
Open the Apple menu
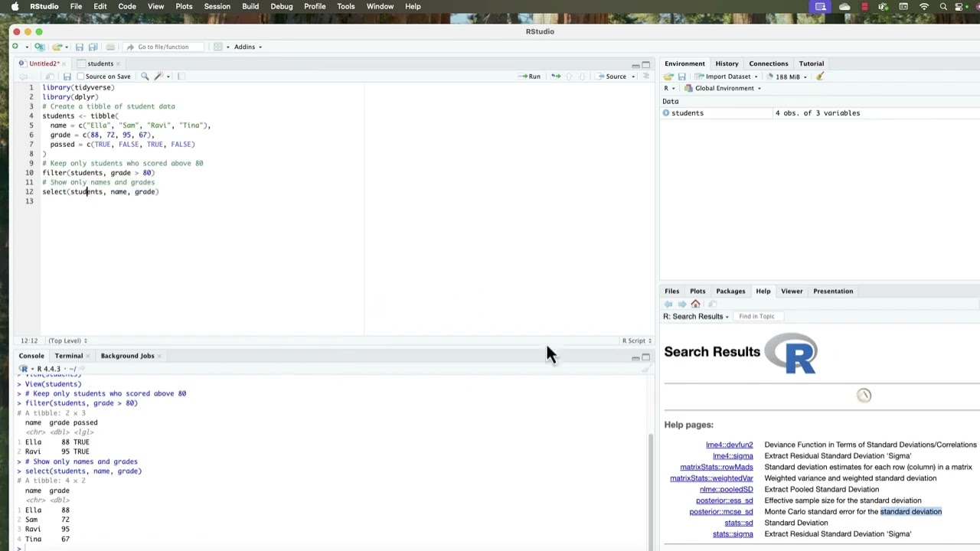click(15, 6)
